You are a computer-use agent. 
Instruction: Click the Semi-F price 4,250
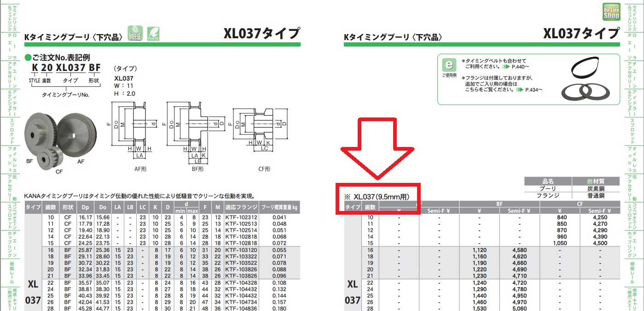click(600, 217)
